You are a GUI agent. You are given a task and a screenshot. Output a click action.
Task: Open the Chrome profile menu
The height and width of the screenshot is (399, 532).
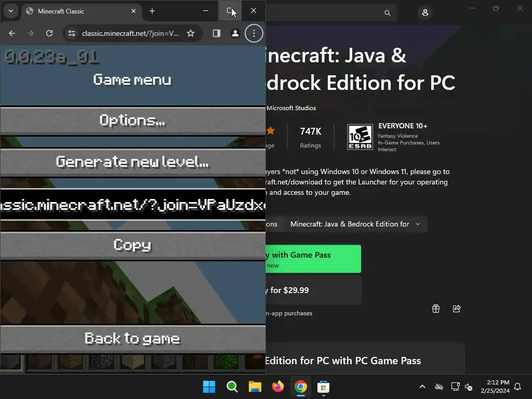click(x=235, y=33)
